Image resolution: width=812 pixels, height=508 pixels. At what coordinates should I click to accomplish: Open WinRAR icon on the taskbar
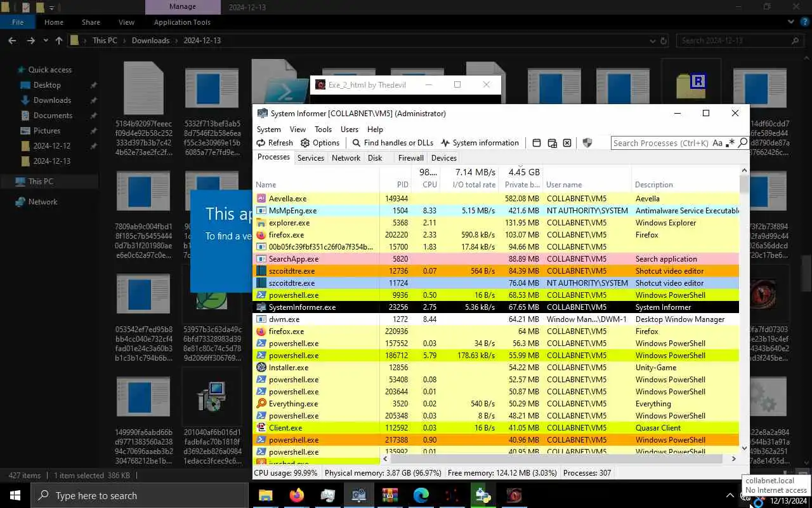point(390,495)
